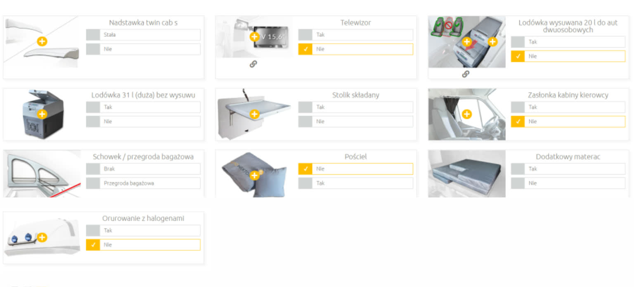Select Tak for Zasłonka kabiny kierowcy
The height and width of the screenshot is (287, 644).
(568, 107)
